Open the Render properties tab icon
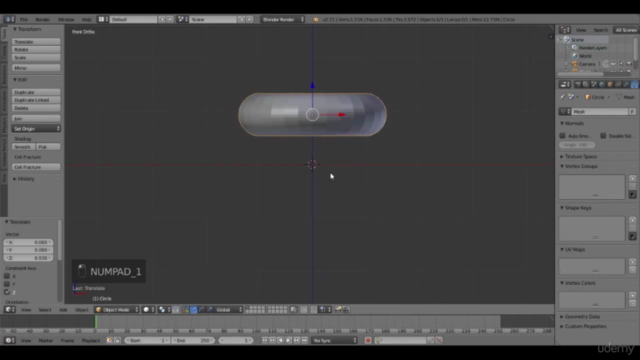The width and height of the screenshot is (640, 360). [578, 84]
